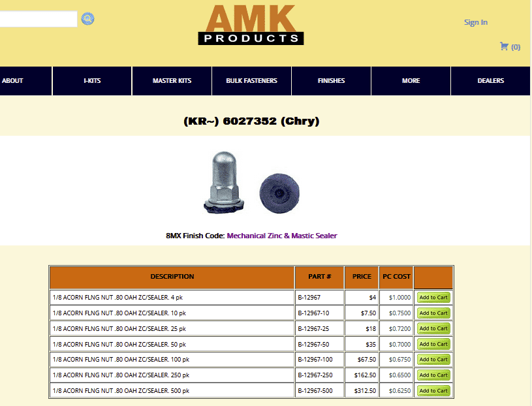The height and width of the screenshot is (406, 532).
Task: Add the 10 pk B-12967-10 to cart
Action: coord(433,313)
